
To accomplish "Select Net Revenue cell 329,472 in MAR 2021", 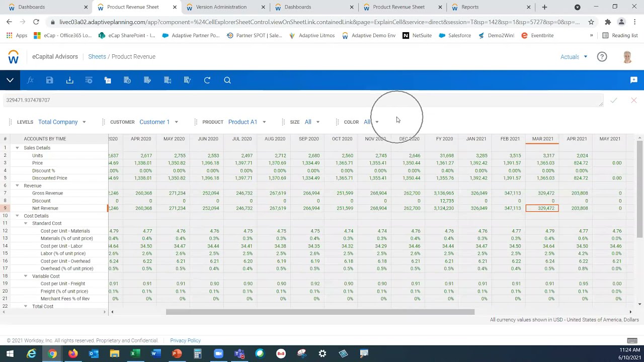I will 542,208.
